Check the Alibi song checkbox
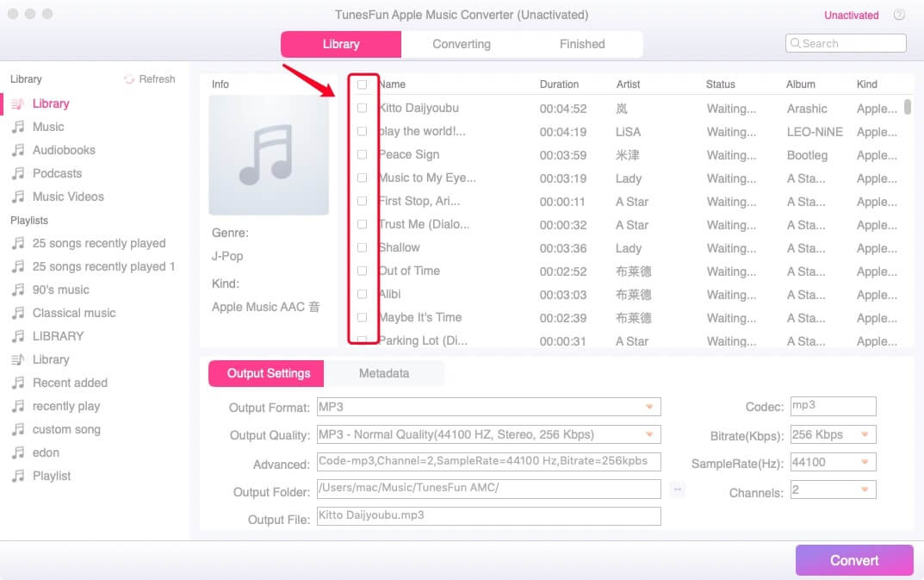Viewport: 924px width, 580px height. [362, 294]
